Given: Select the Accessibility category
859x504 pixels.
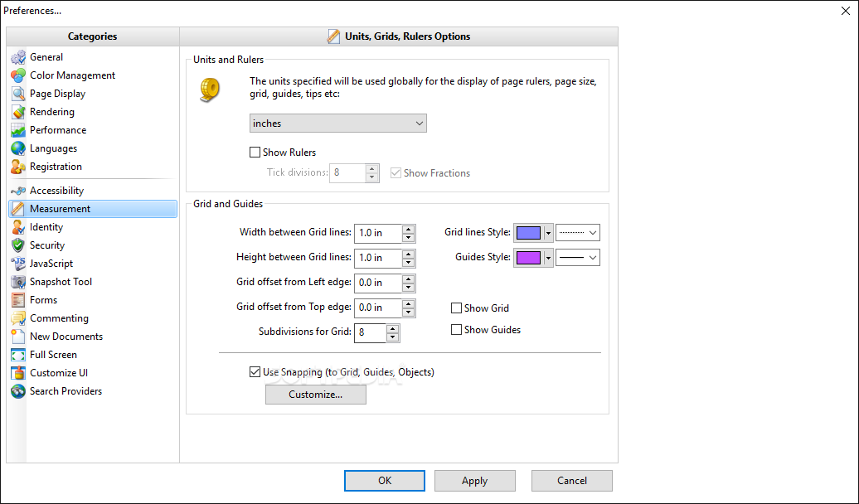Looking at the screenshot, I should point(57,191).
